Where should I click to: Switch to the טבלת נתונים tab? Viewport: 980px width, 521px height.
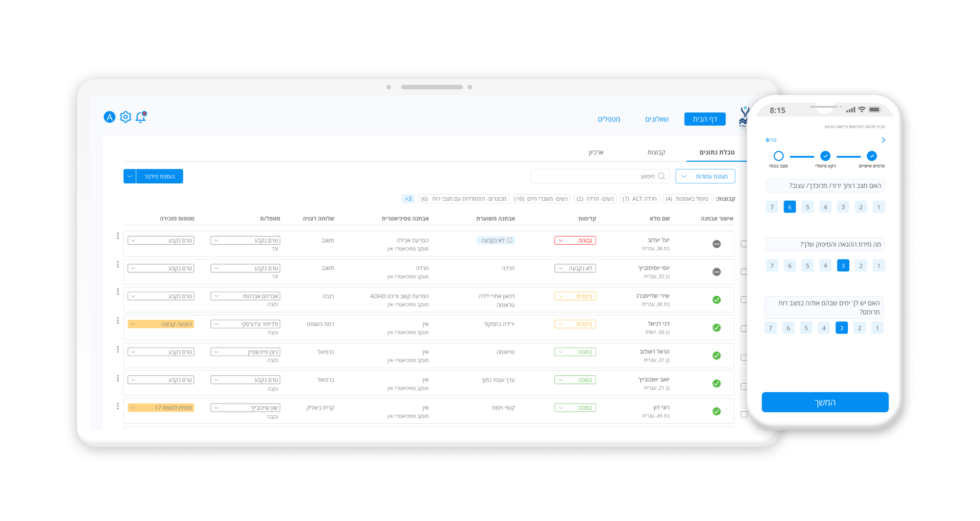point(717,152)
